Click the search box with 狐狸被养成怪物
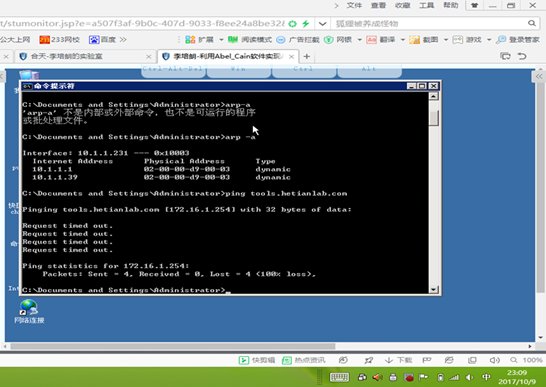The width and height of the screenshot is (546, 387). pyautogui.click(x=428, y=24)
